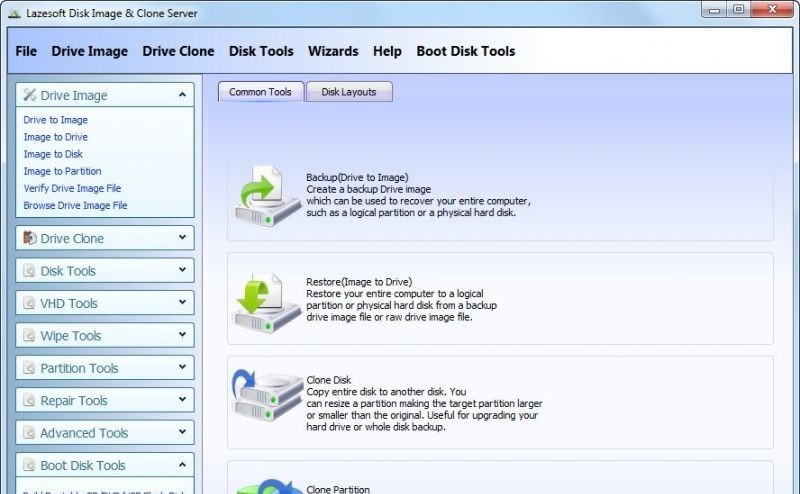Open the Boot Disk Tools menu

click(x=466, y=51)
